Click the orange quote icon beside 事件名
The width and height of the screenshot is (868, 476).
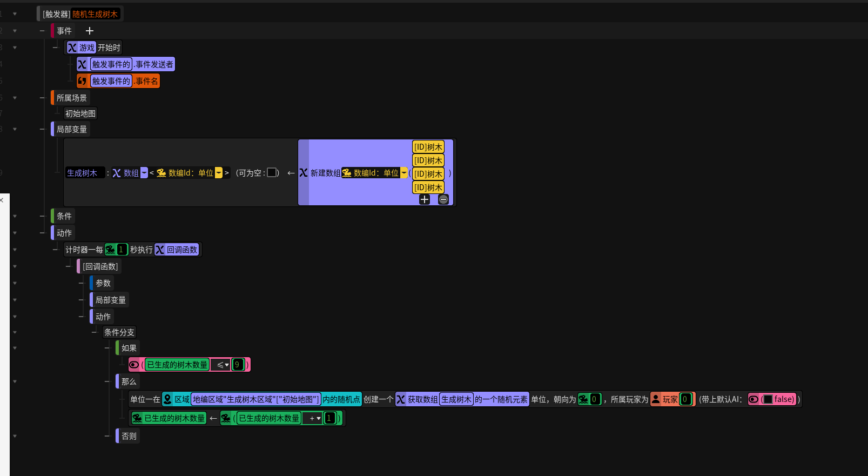(x=82, y=81)
